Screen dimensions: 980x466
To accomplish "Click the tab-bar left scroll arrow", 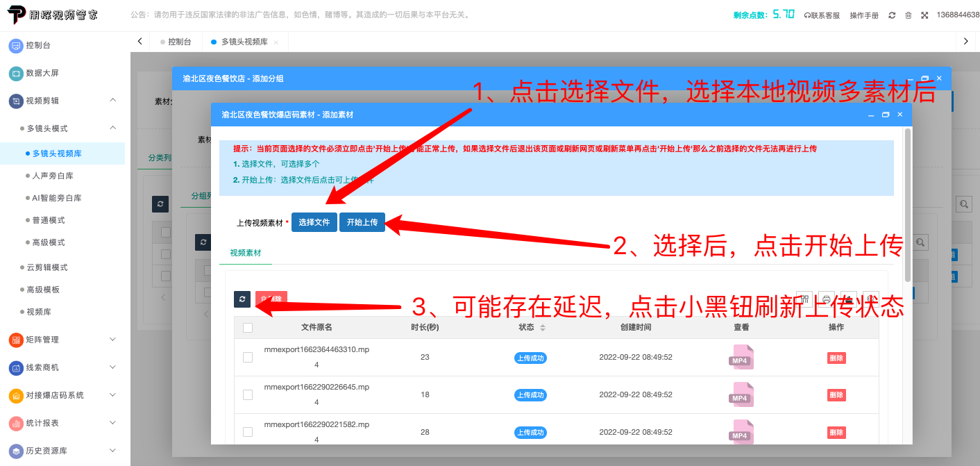I will pyautogui.click(x=140, y=42).
